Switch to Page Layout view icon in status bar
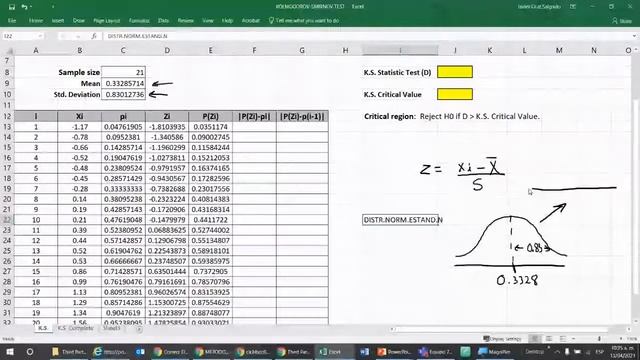Viewport: 640px width, 360px height. click(x=549, y=339)
